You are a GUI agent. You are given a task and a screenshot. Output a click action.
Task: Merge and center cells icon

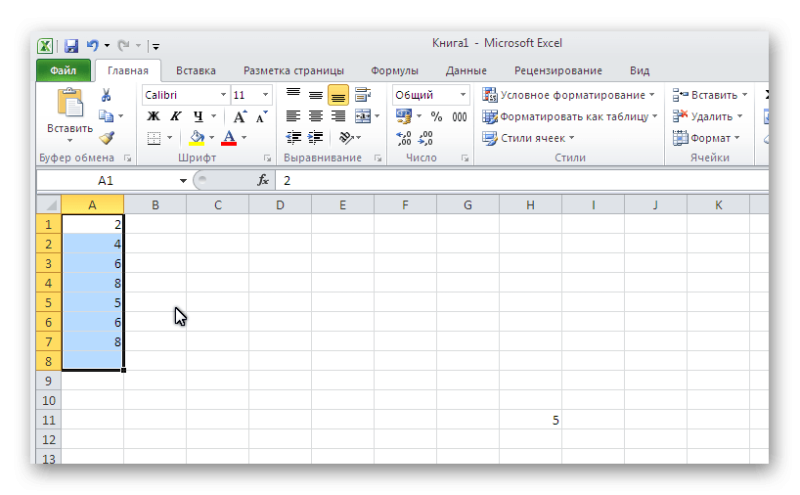click(x=363, y=116)
